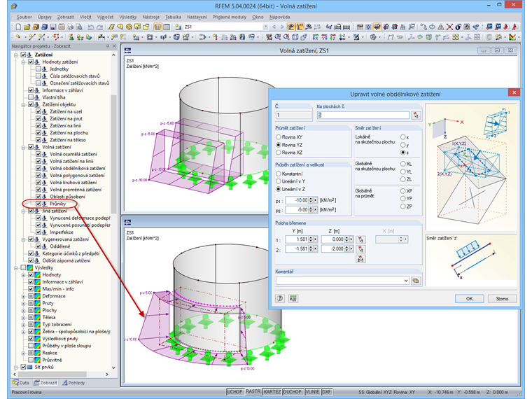532x399 pixels.
Task: Collapse the Zatížení objektu tree node
Action: coord(23,104)
